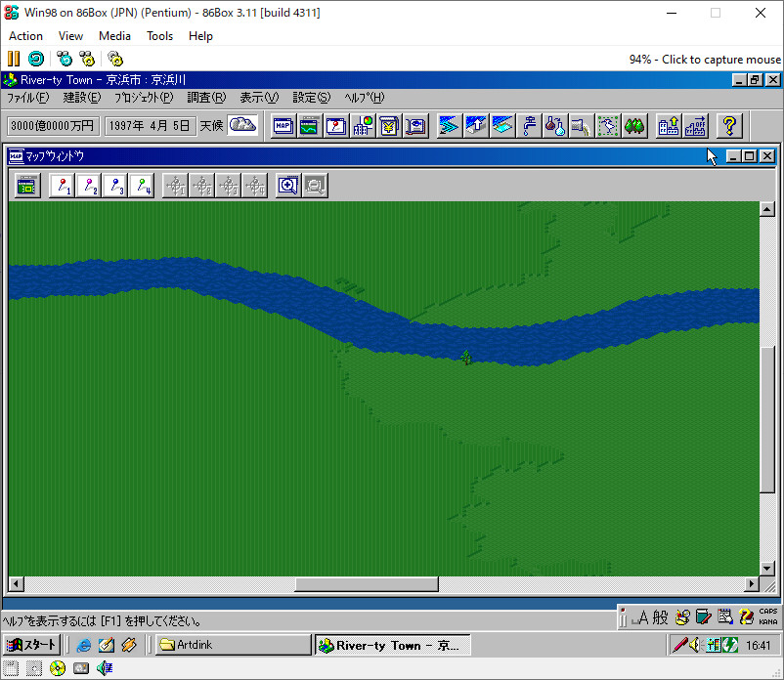Click the map vertical scrollbar up arrow
This screenshot has width=784, height=680.
point(767,209)
